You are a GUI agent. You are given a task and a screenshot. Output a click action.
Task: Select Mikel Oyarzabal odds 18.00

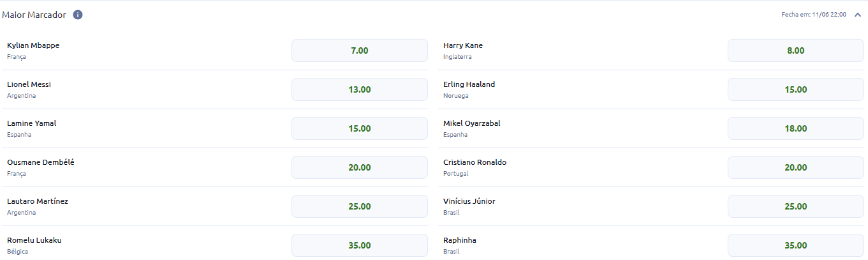(796, 128)
